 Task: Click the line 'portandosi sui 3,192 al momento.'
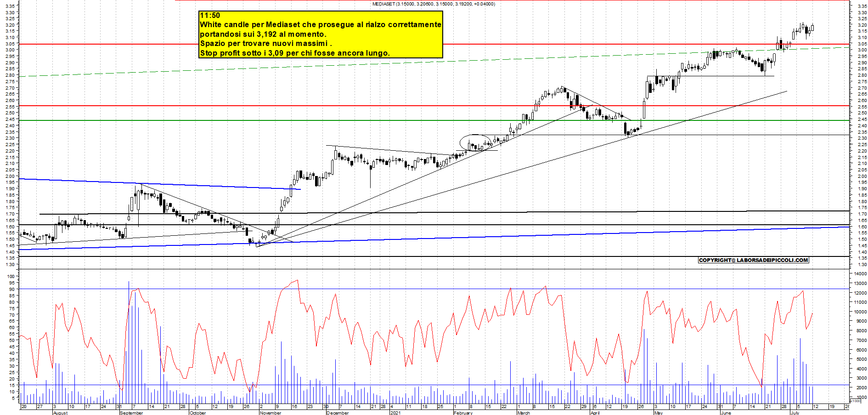coord(263,34)
